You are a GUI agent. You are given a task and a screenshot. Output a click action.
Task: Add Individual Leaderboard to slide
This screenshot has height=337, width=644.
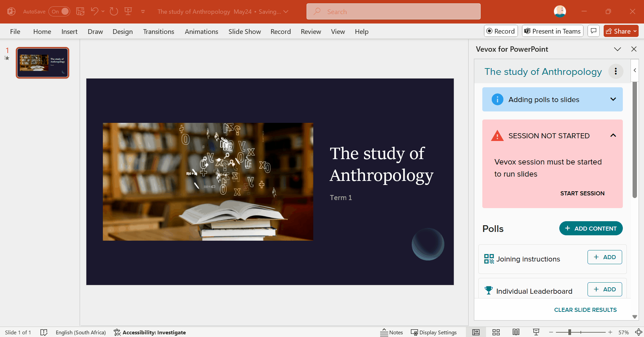click(x=605, y=289)
